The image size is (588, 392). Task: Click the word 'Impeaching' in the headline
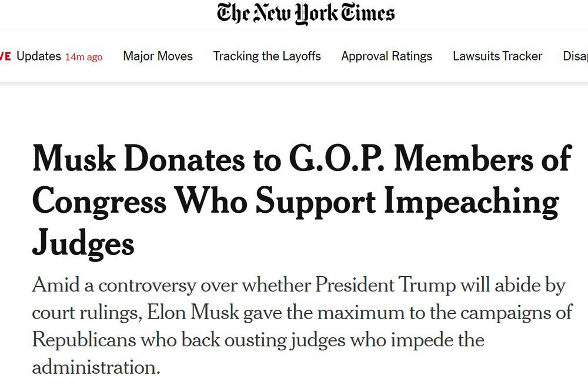(472, 202)
